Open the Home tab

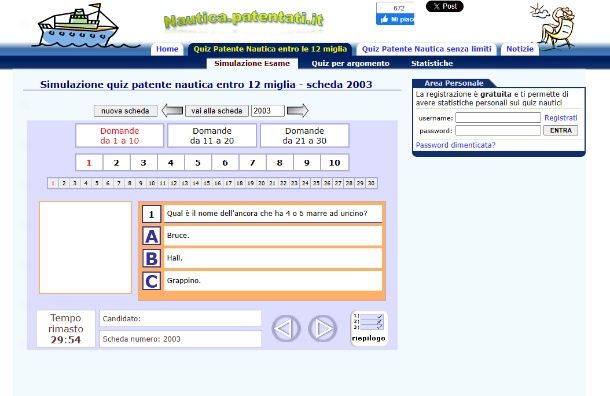pyautogui.click(x=167, y=49)
